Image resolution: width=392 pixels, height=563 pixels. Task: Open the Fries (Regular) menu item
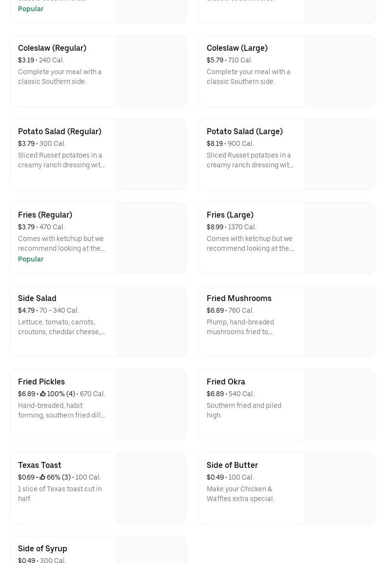45,215
